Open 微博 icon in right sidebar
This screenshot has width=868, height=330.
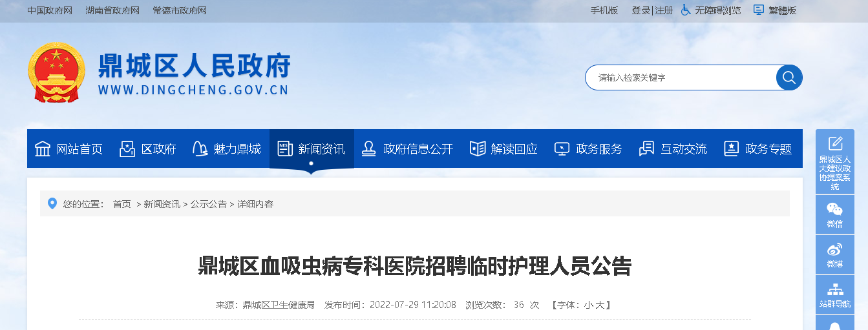[835, 254]
